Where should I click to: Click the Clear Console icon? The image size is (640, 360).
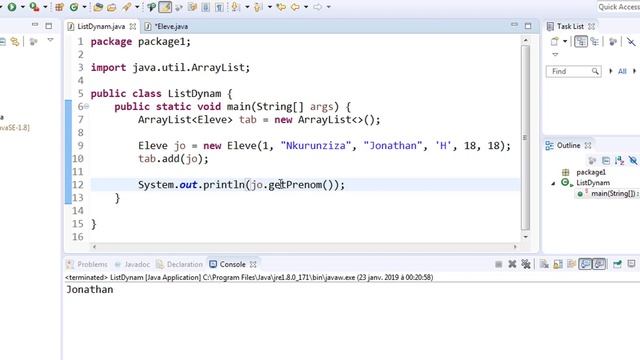544,264
